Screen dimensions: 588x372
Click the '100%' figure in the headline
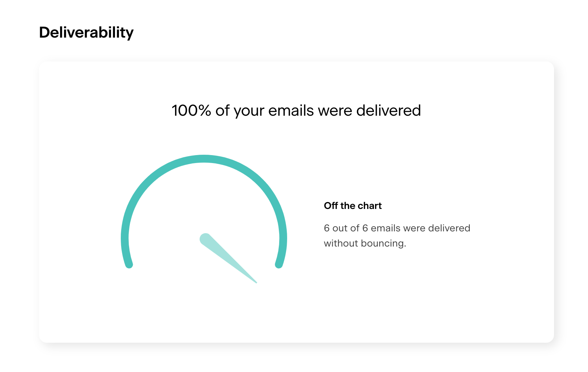191,111
